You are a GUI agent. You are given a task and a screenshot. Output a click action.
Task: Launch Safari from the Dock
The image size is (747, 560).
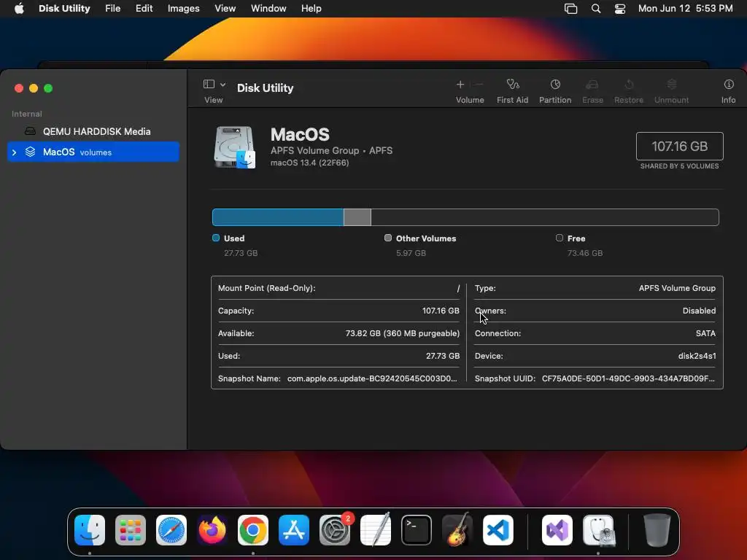(171, 530)
